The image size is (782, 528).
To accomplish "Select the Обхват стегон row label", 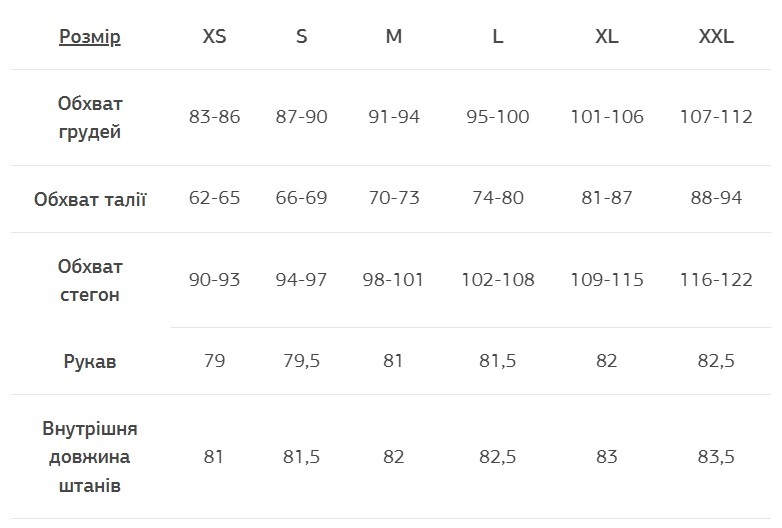I will coord(90,281).
